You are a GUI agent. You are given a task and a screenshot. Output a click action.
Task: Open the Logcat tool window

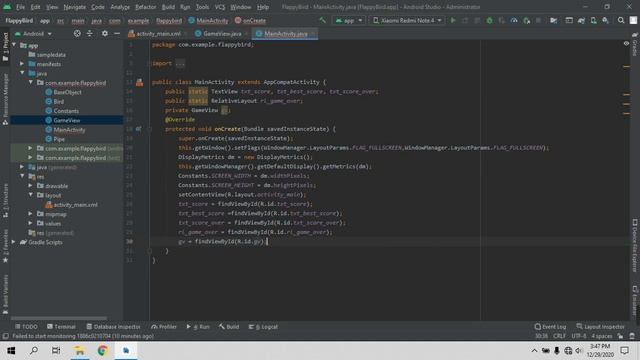click(x=264, y=327)
